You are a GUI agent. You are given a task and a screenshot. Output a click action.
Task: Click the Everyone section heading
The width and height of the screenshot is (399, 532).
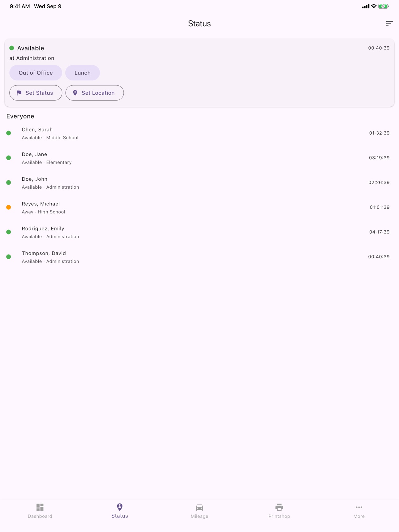click(x=20, y=116)
